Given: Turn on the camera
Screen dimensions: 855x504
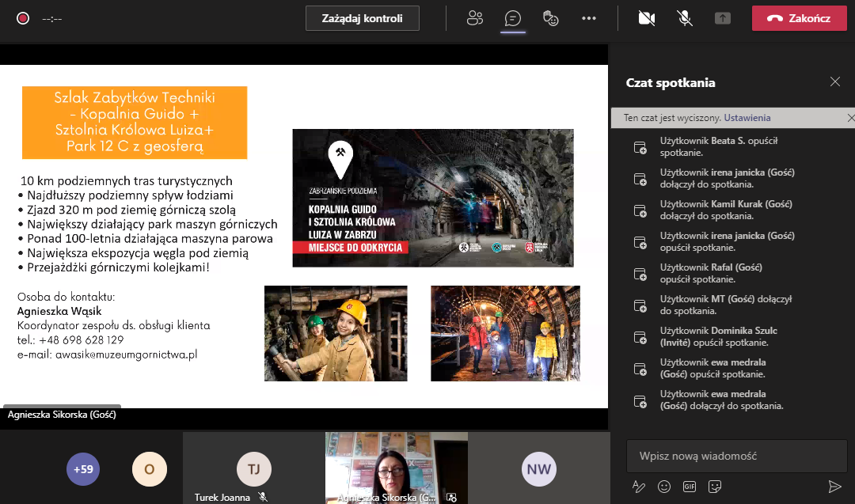Looking at the screenshot, I should point(647,18).
